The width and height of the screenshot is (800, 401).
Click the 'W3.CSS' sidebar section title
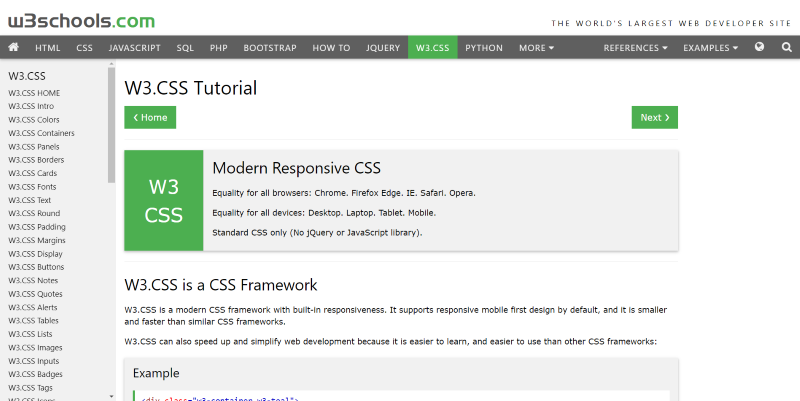(27, 76)
